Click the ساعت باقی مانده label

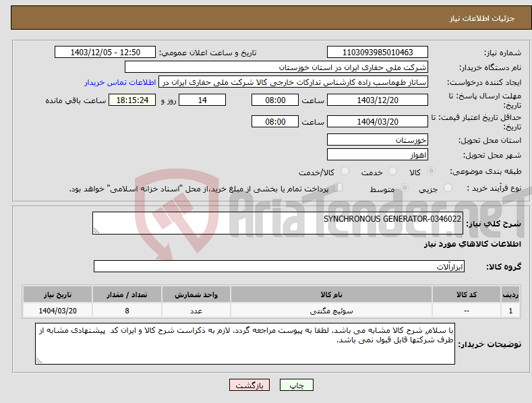[76, 100]
